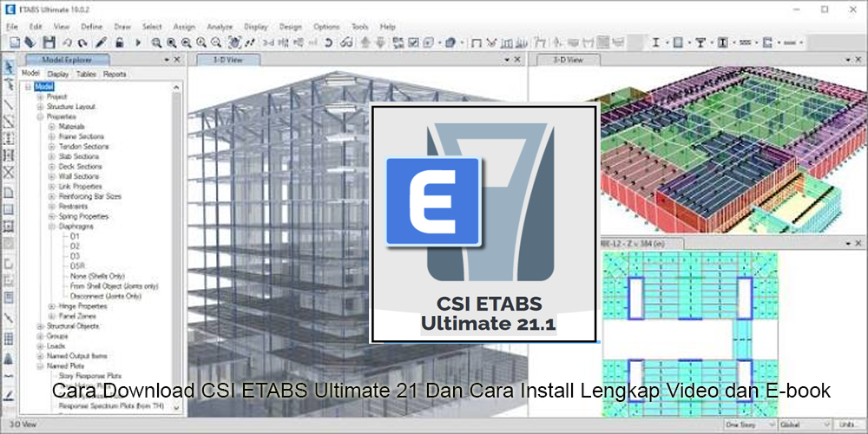Expand the Project tree node
This screenshot has width=868, height=434.
click(40, 96)
